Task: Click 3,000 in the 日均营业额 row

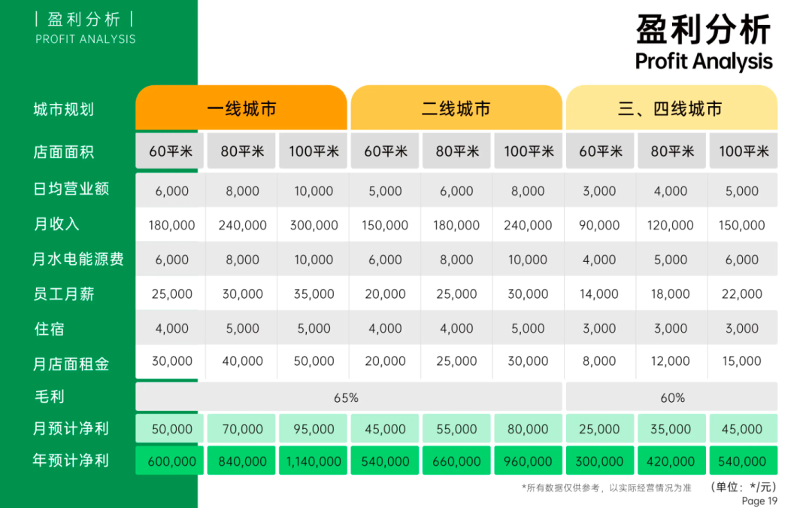Action: click(599, 190)
